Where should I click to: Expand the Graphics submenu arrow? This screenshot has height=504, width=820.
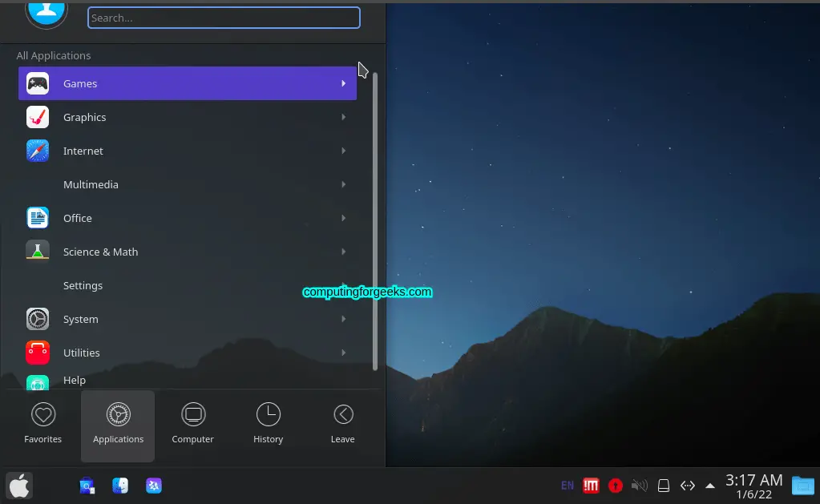click(x=344, y=117)
